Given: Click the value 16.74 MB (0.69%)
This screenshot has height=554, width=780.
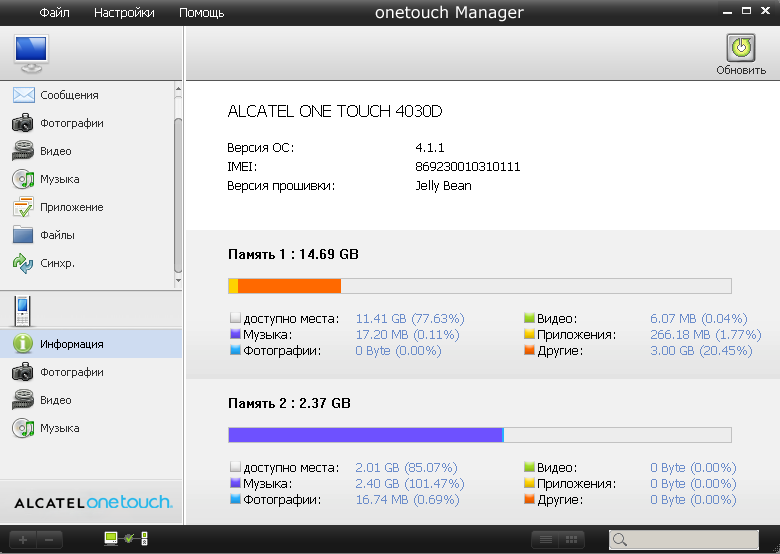Looking at the screenshot, I should 407,499.
